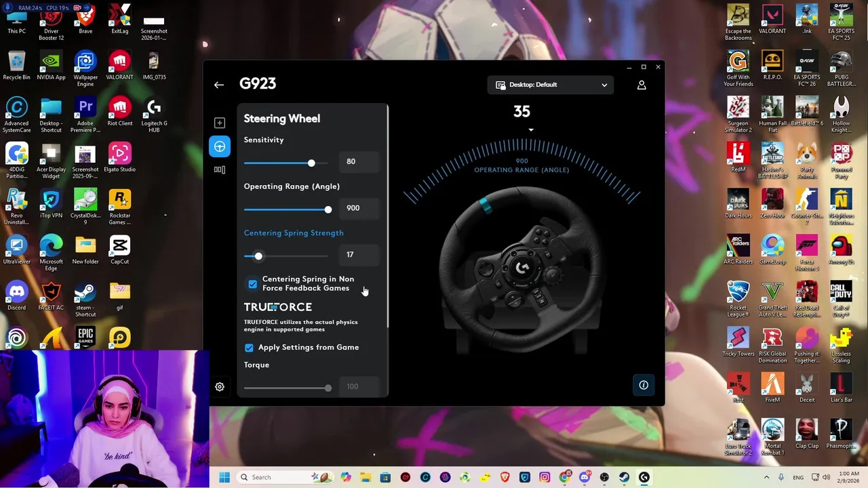Click the info icon beside wheel preview

[644, 385]
